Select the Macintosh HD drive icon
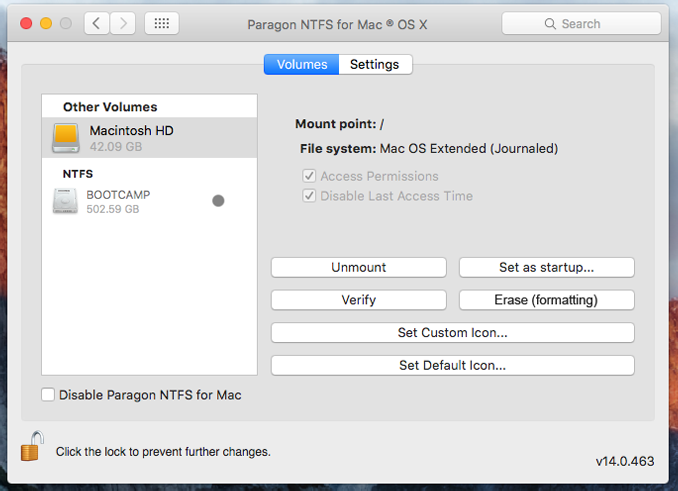The height and width of the screenshot is (491, 678). point(66,138)
